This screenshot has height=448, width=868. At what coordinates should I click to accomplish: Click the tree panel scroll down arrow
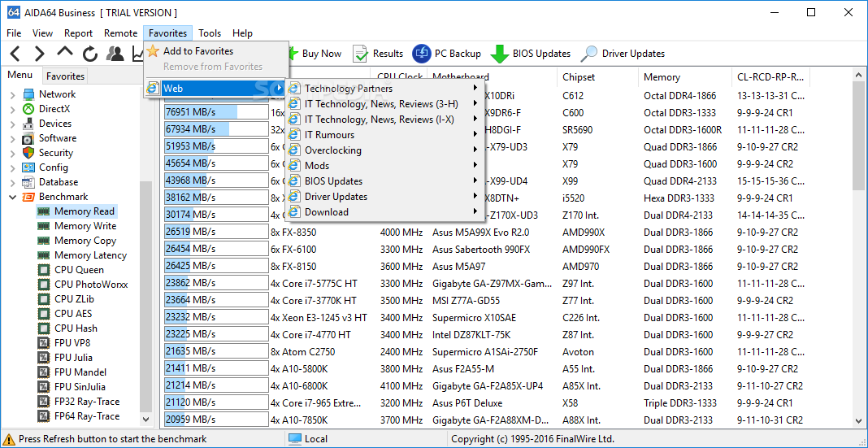click(x=146, y=420)
